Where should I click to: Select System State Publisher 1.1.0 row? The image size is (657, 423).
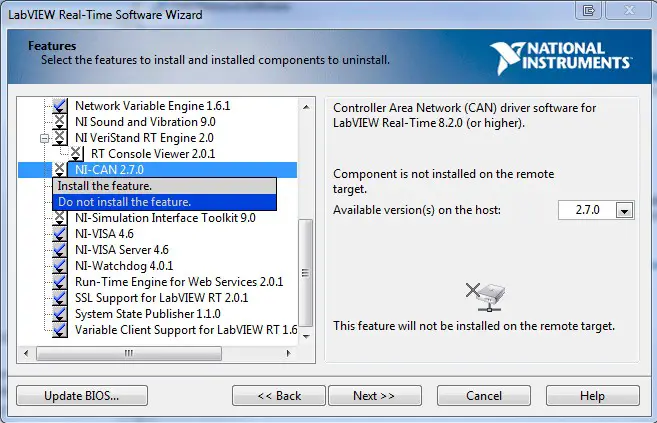[147, 314]
